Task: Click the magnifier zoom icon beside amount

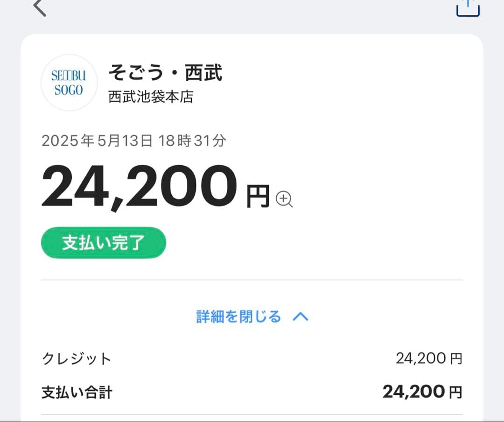Action: point(284,199)
